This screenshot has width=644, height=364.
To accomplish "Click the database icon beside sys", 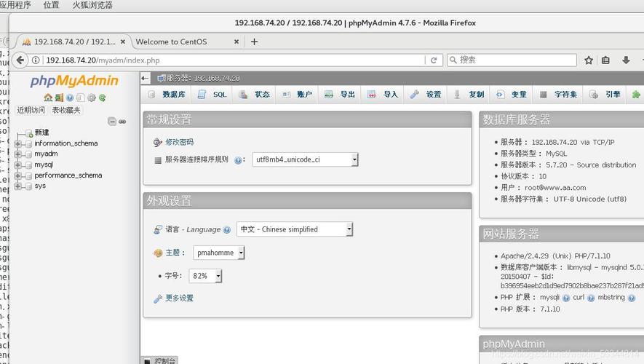I will [x=28, y=186].
